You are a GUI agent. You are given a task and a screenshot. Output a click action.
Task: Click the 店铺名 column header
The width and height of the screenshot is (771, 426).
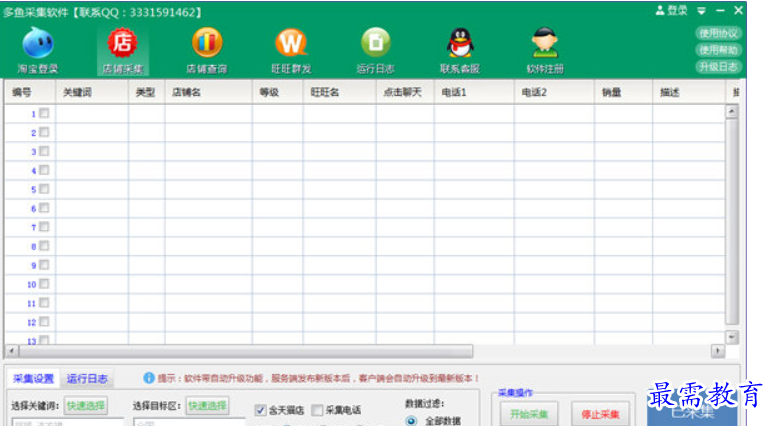click(x=208, y=92)
